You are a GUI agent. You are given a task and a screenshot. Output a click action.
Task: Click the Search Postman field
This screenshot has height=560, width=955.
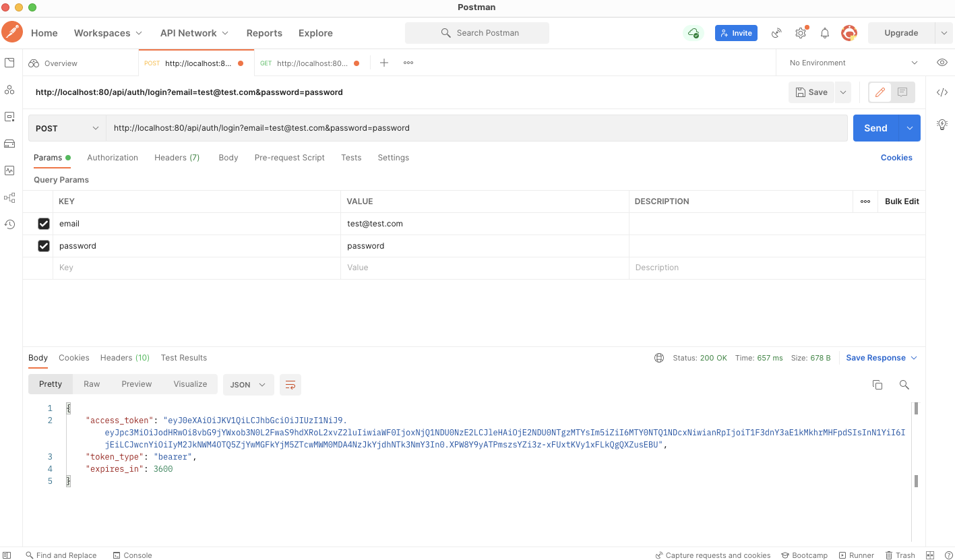[x=477, y=33]
